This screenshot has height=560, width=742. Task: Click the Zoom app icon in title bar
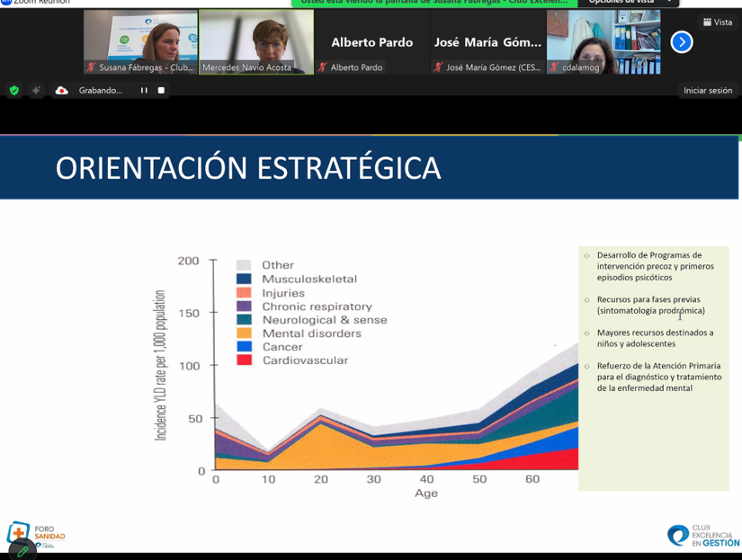click(x=5, y=2)
